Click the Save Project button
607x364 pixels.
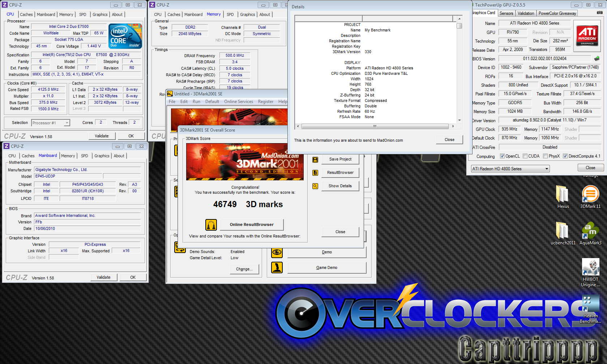pyautogui.click(x=340, y=159)
